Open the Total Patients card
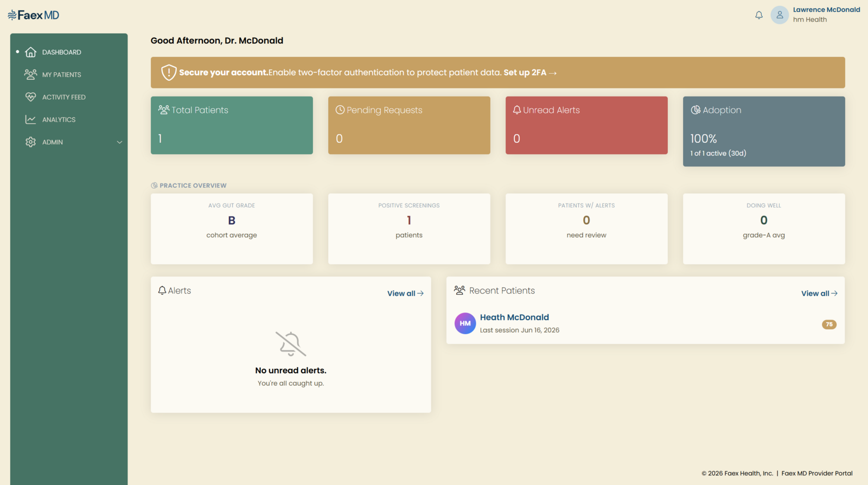 click(232, 125)
